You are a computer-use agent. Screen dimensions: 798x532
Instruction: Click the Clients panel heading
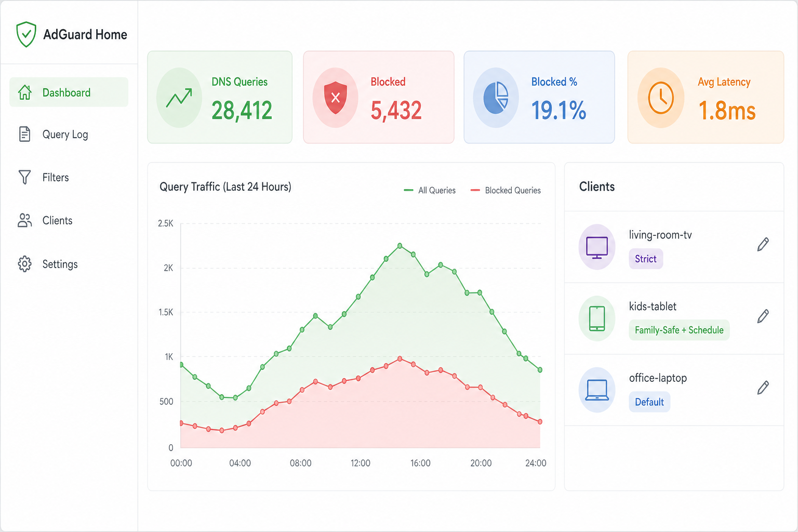(x=597, y=187)
